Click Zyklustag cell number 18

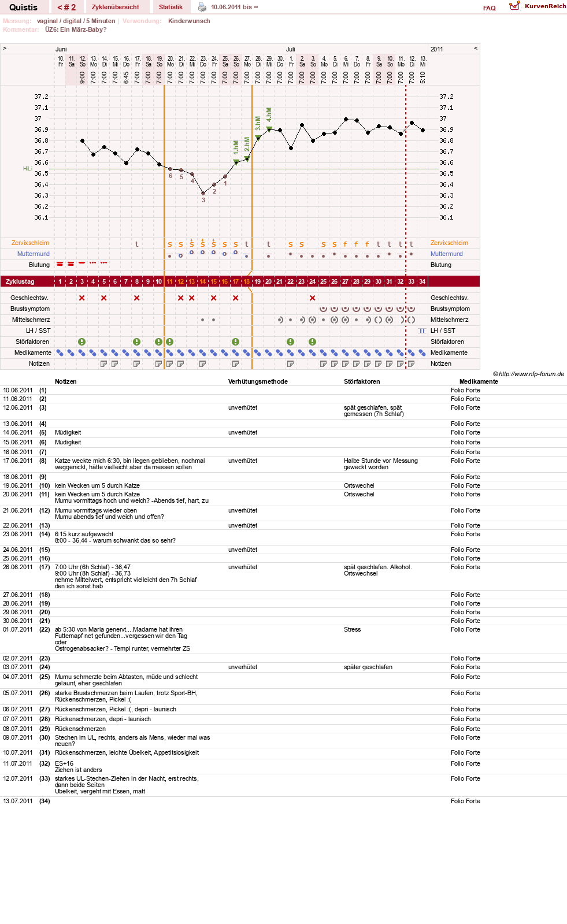[x=247, y=282]
